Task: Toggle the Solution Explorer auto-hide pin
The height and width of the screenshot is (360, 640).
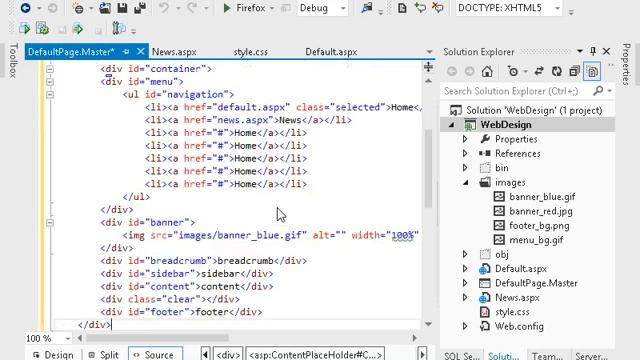Action: [x=593, y=51]
